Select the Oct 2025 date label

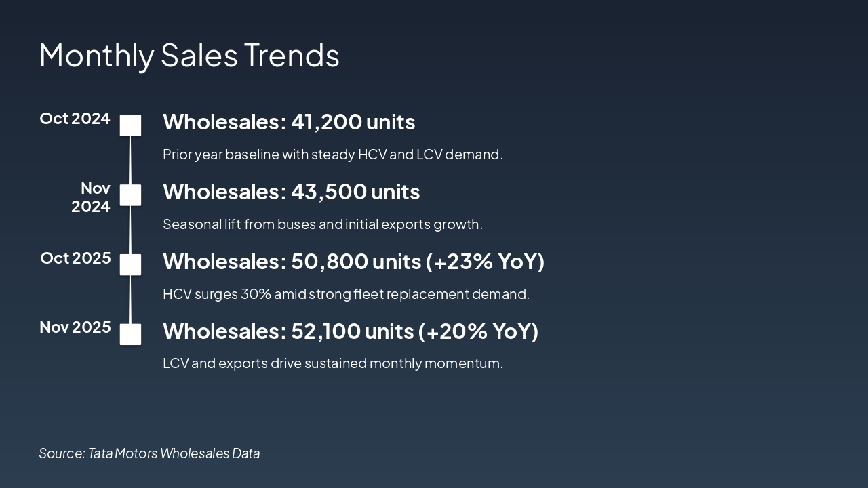point(75,258)
